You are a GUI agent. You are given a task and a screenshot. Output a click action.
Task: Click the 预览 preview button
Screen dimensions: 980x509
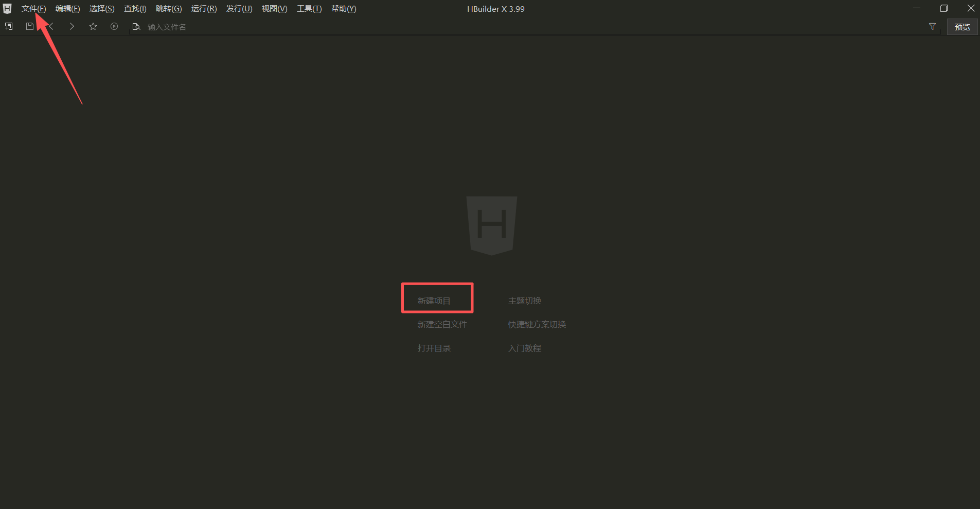[962, 27]
